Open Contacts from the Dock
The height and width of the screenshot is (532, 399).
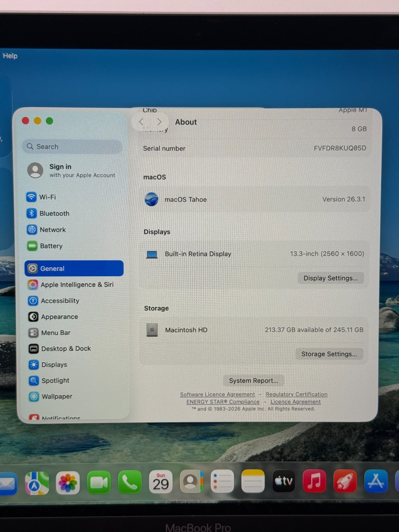(192, 481)
